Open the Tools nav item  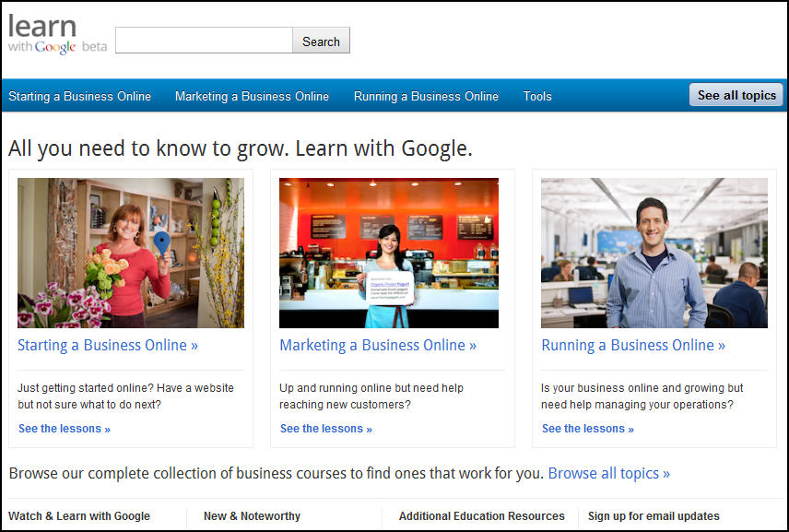tap(537, 96)
